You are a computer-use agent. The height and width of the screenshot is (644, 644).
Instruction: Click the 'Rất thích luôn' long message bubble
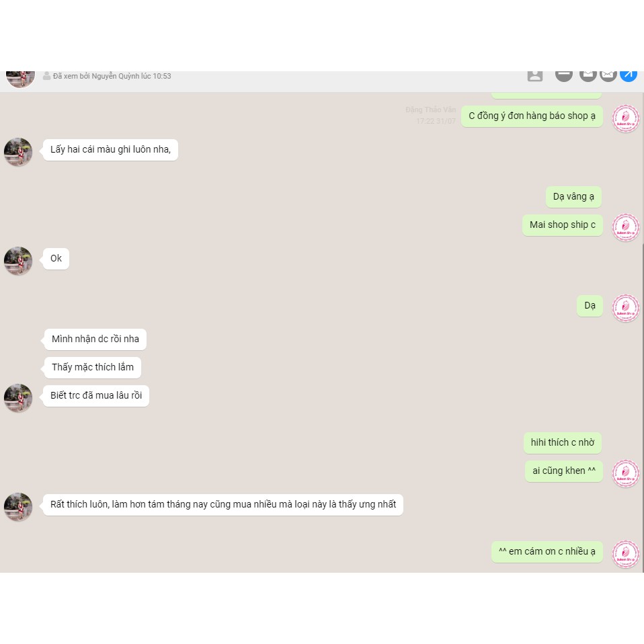[223, 504]
